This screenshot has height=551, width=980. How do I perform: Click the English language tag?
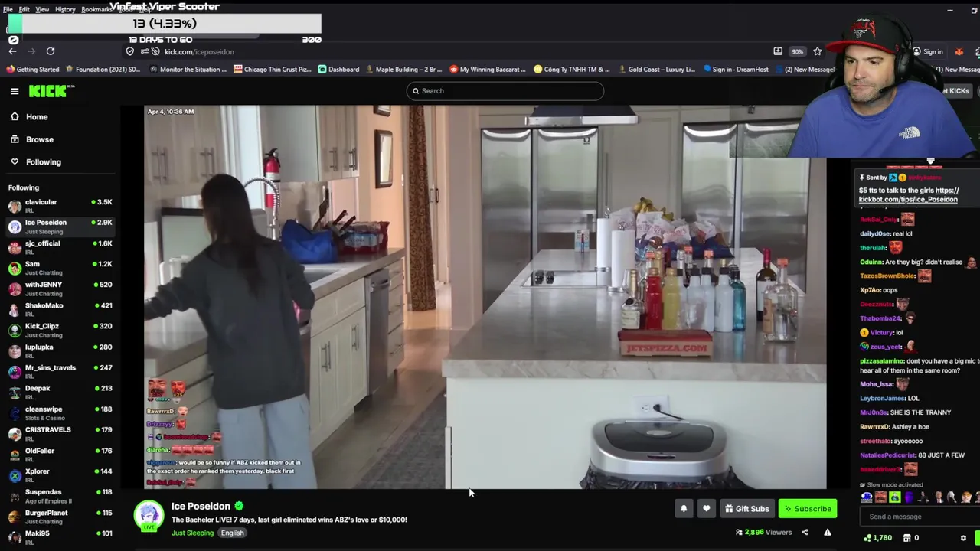tap(232, 533)
